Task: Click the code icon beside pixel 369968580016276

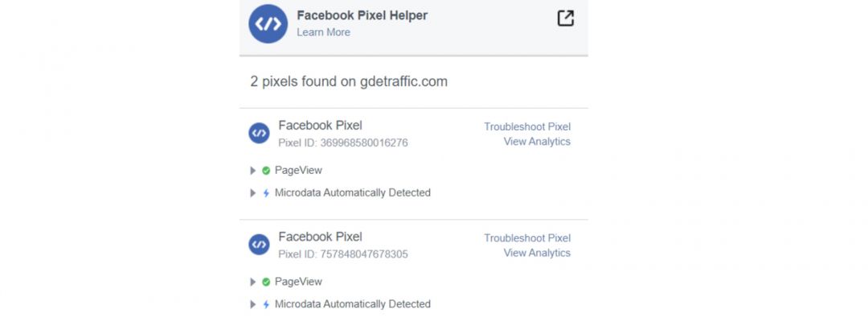Action: coord(259,133)
